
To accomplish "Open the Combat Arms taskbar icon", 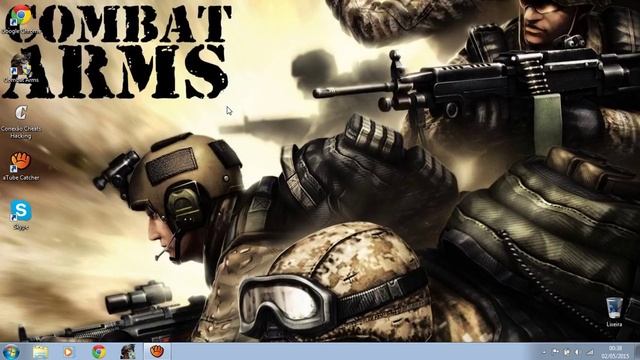I will tap(128, 351).
